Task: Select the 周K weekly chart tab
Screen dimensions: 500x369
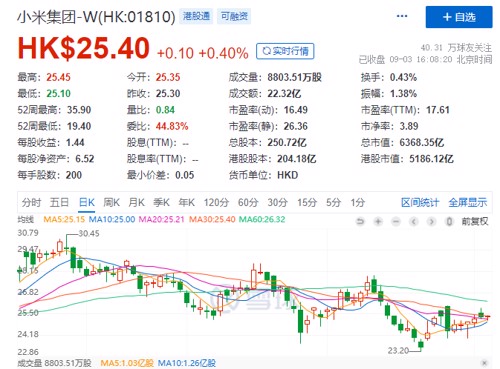Action: pos(111,202)
